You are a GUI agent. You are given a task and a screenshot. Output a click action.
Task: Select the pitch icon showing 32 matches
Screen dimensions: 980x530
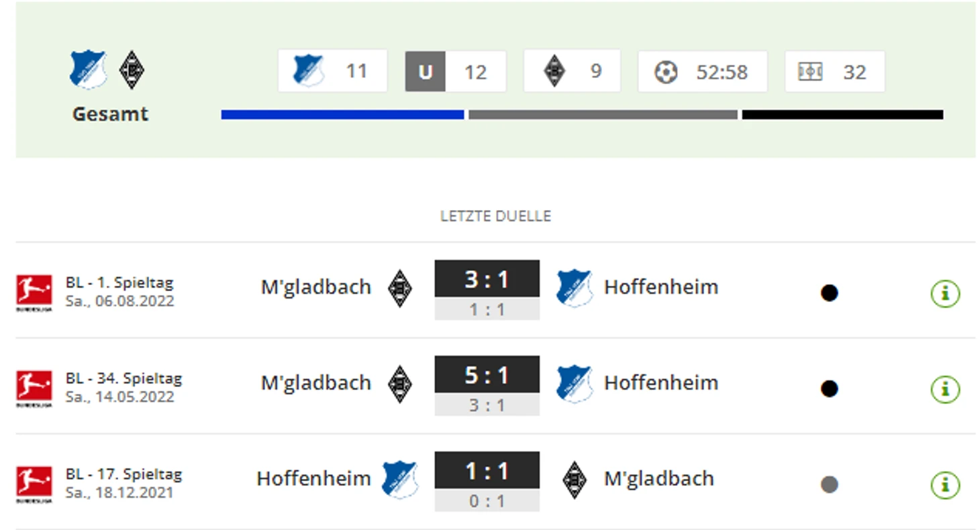point(810,72)
